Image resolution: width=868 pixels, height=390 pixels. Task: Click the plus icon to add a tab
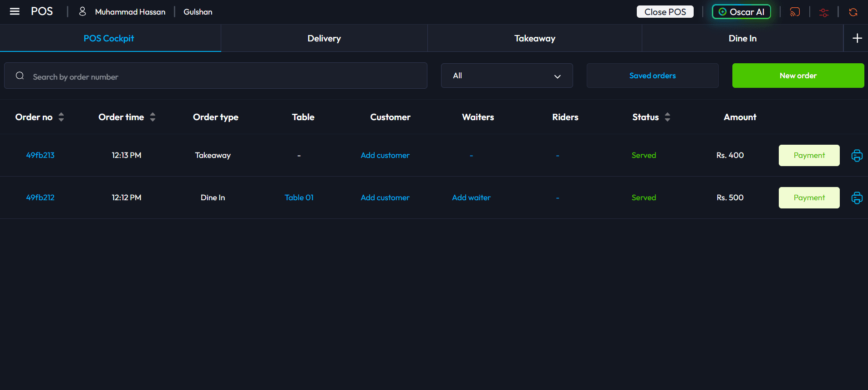pyautogui.click(x=857, y=38)
